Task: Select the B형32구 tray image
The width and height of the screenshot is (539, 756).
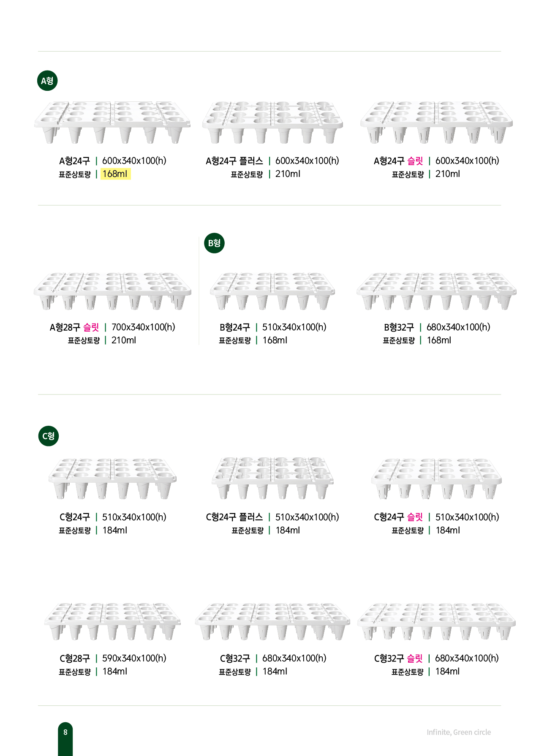Action: [x=436, y=291]
